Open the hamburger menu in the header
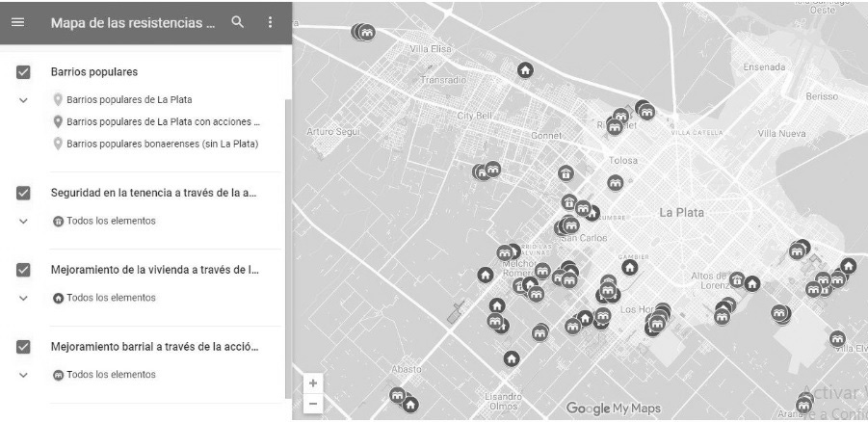 tap(17, 22)
